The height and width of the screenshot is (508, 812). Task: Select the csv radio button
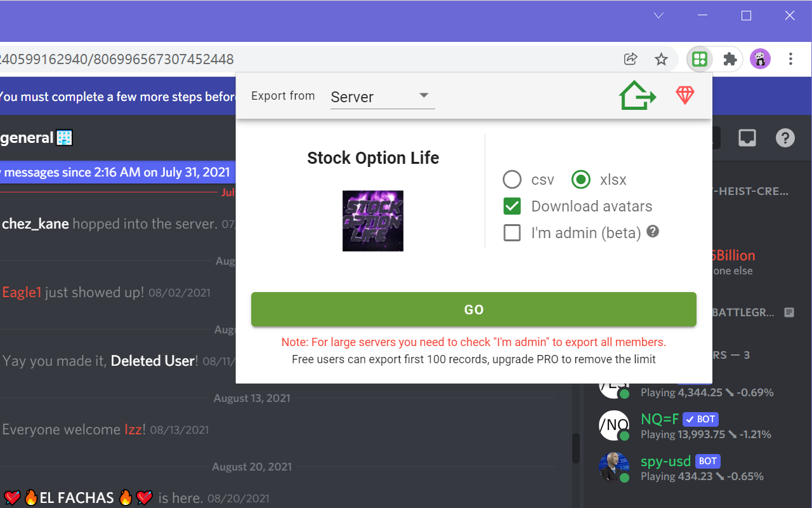[x=512, y=179]
